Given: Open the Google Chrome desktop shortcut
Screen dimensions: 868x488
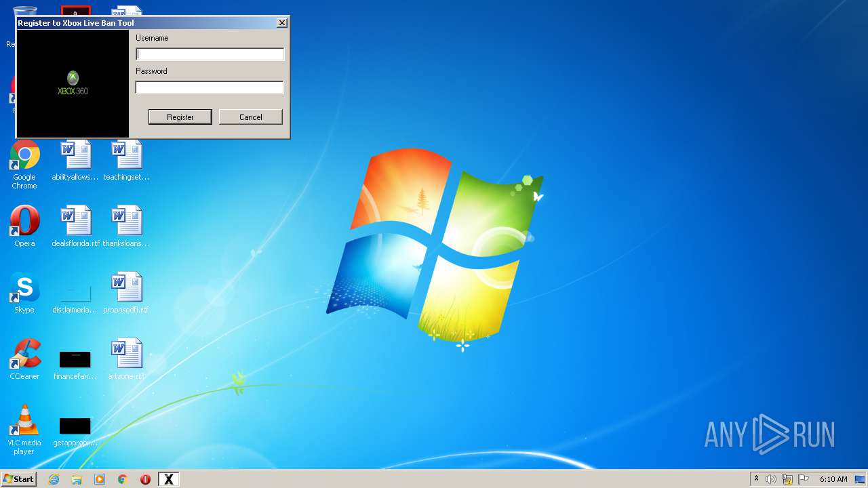Looking at the screenshot, I should click(x=24, y=165).
